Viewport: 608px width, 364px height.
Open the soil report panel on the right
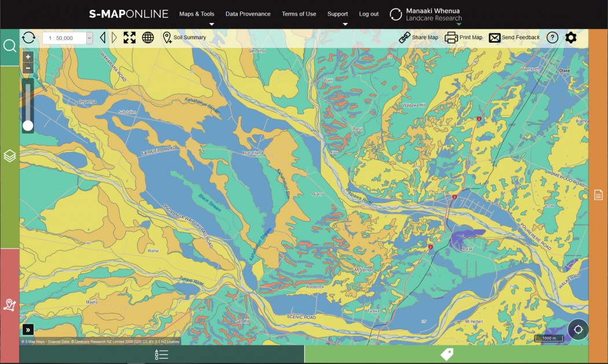[x=598, y=195]
